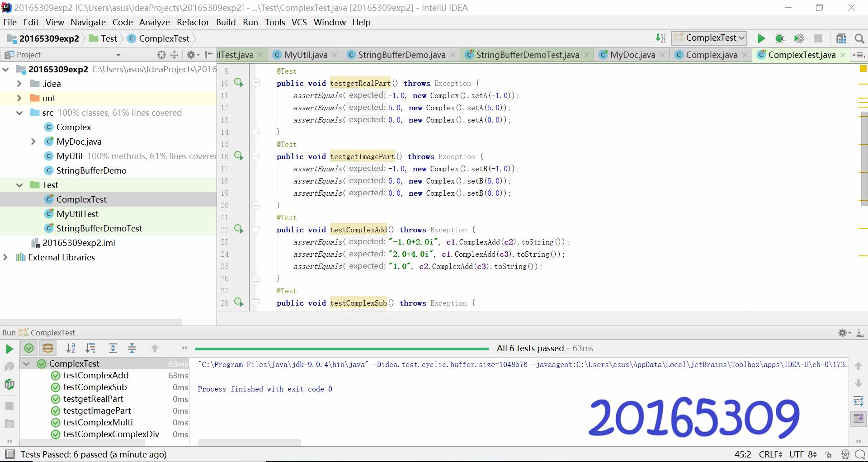The height and width of the screenshot is (462, 868).
Task: Expand the .idea folder
Action: click(x=19, y=84)
